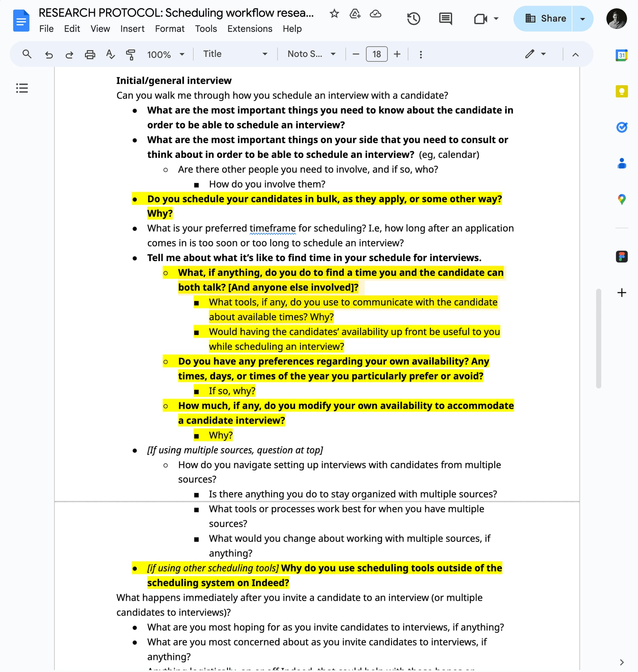This screenshot has width=638, height=672.
Task: Open the Google Docs home icon
Action: 21,20
